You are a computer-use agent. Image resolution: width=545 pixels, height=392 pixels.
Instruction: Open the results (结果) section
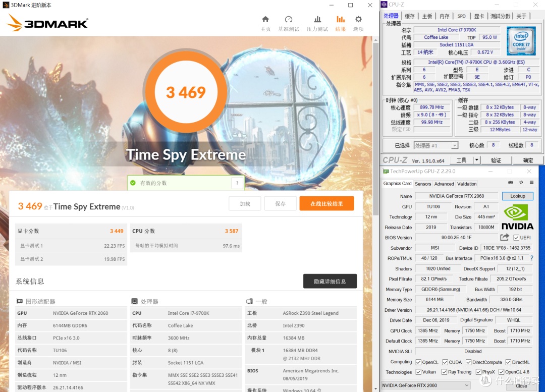tap(341, 24)
